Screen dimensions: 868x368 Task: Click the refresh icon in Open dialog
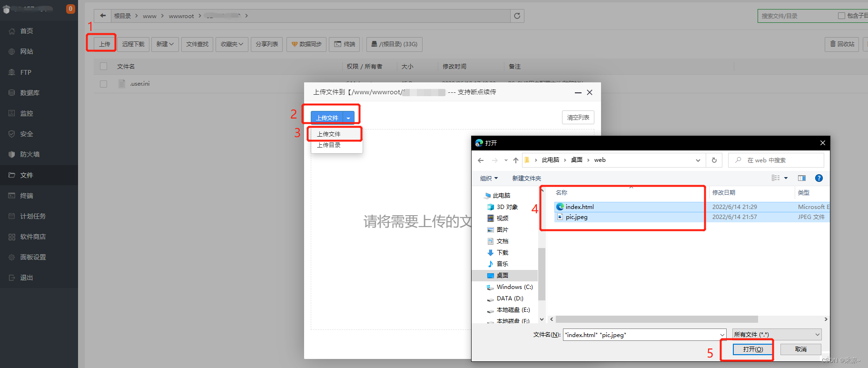(x=714, y=160)
